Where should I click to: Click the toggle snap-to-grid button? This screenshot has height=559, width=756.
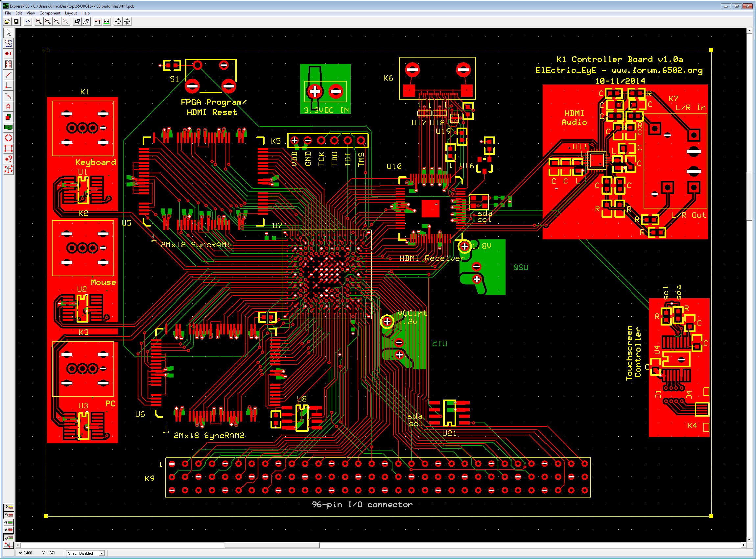click(9, 545)
